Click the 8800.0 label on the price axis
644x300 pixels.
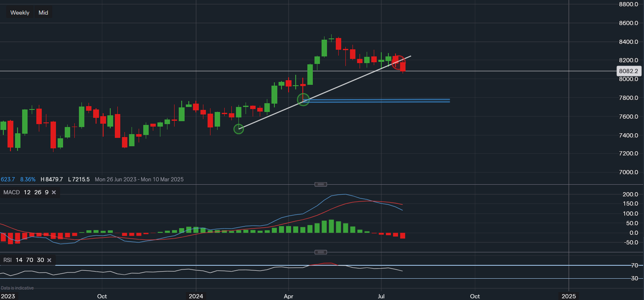point(628,4)
